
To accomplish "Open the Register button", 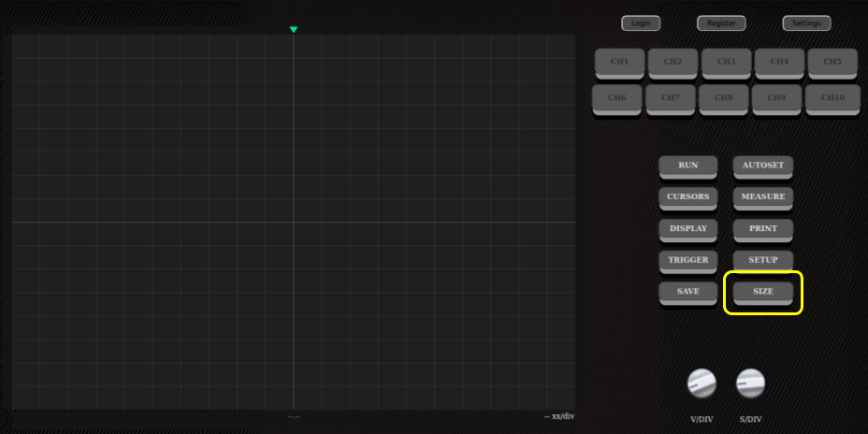I will tap(721, 23).
